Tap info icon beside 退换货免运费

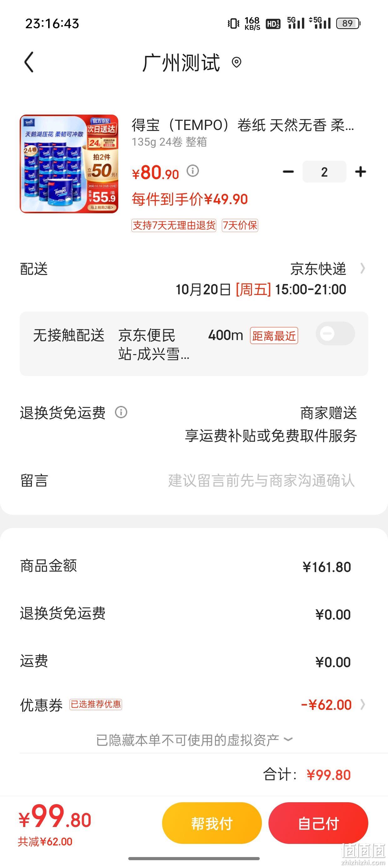[x=121, y=412]
